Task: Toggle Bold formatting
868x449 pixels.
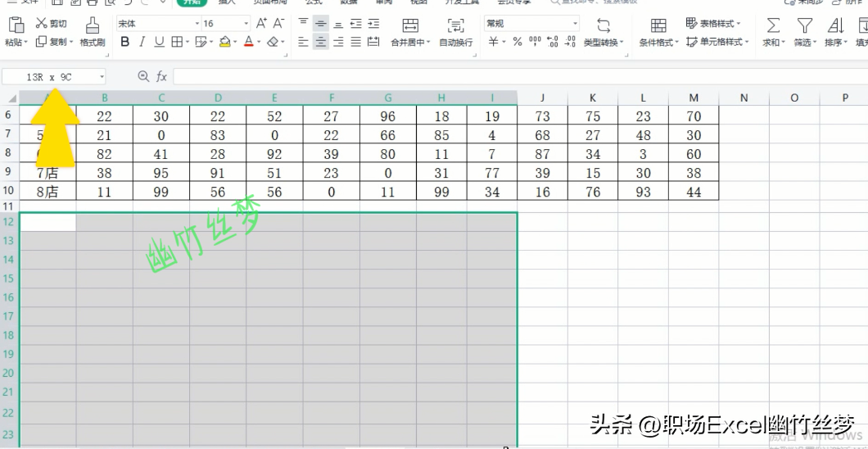Action: pyautogui.click(x=125, y=42)
